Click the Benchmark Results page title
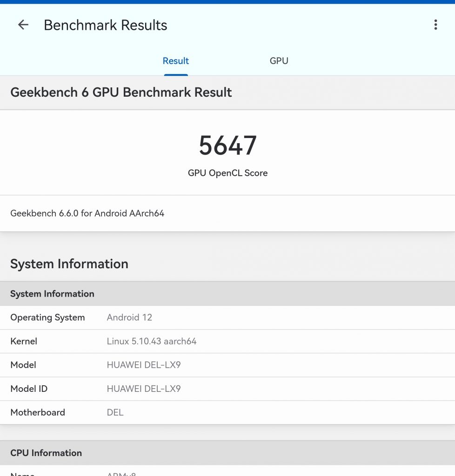Viewport: 455px width, 476px height. [106, 25]
